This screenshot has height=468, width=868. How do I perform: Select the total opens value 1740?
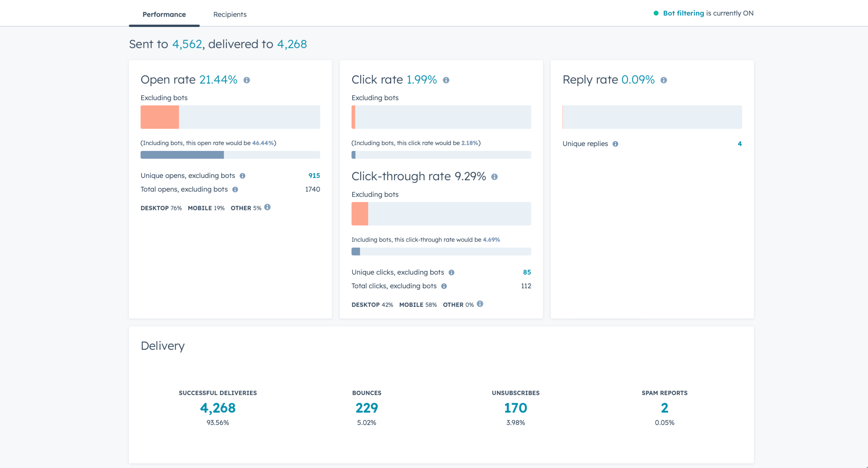click(x=312, y=189)
